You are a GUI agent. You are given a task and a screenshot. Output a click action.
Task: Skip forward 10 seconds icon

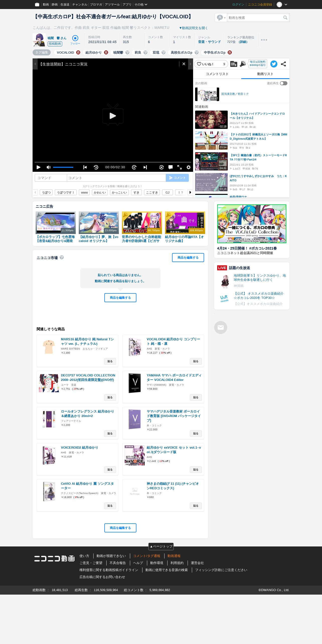click(134, 167)
